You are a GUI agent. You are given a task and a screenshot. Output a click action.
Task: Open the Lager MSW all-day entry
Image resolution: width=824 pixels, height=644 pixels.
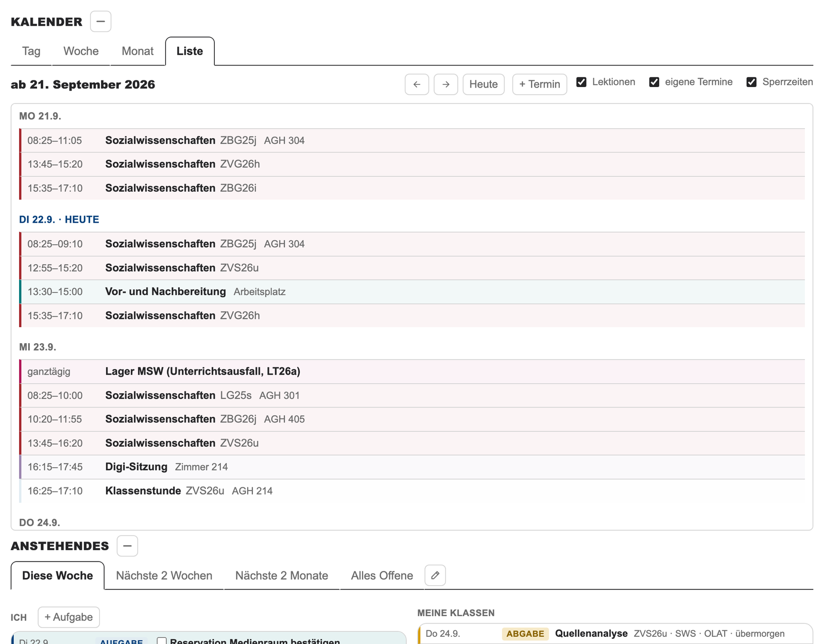412,371
